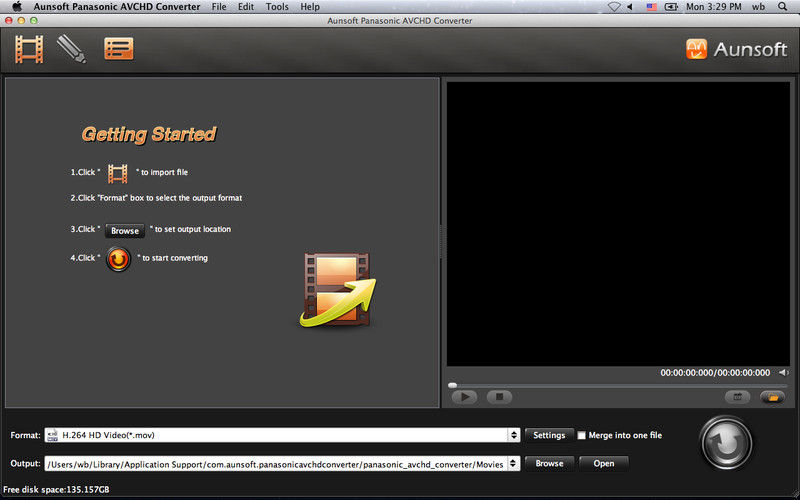The image size is (800, 500).
Task: Take a snapshot of the preview
Action: click(x=737, y=397)
